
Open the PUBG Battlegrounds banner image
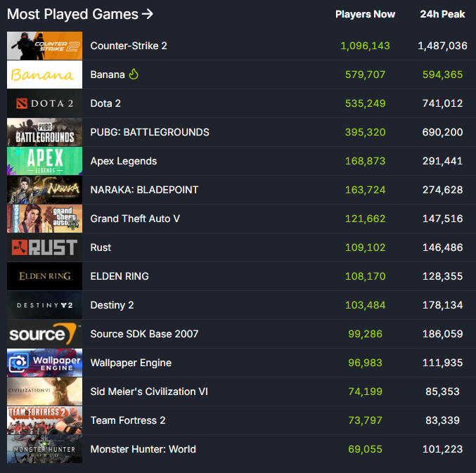pos(44,132)
